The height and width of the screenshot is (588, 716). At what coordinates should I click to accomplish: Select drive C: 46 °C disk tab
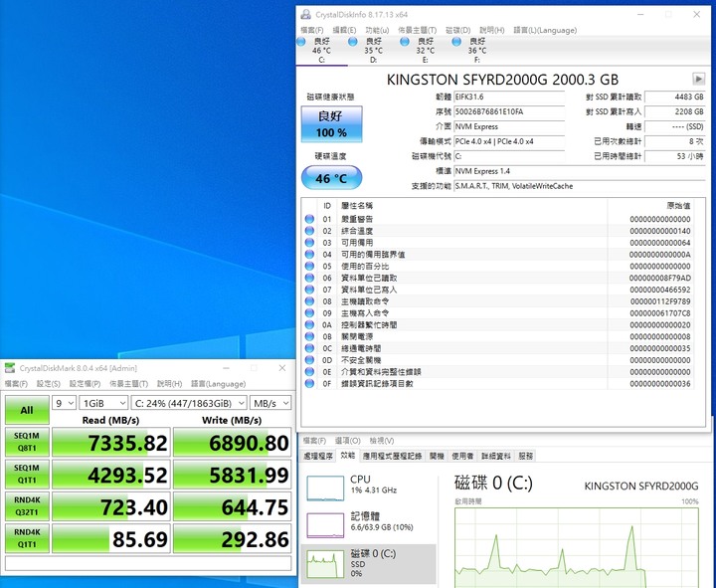(321, 51)
